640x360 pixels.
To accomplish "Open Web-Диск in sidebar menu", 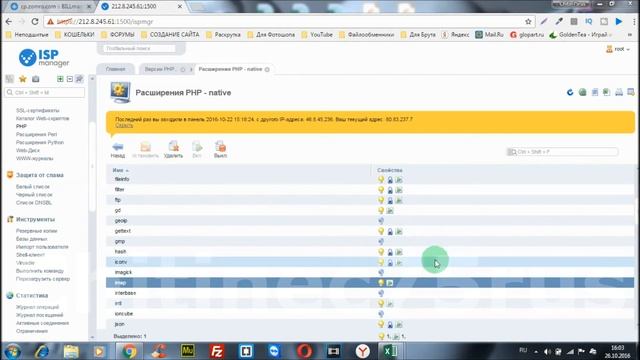I will coord(28,150).
